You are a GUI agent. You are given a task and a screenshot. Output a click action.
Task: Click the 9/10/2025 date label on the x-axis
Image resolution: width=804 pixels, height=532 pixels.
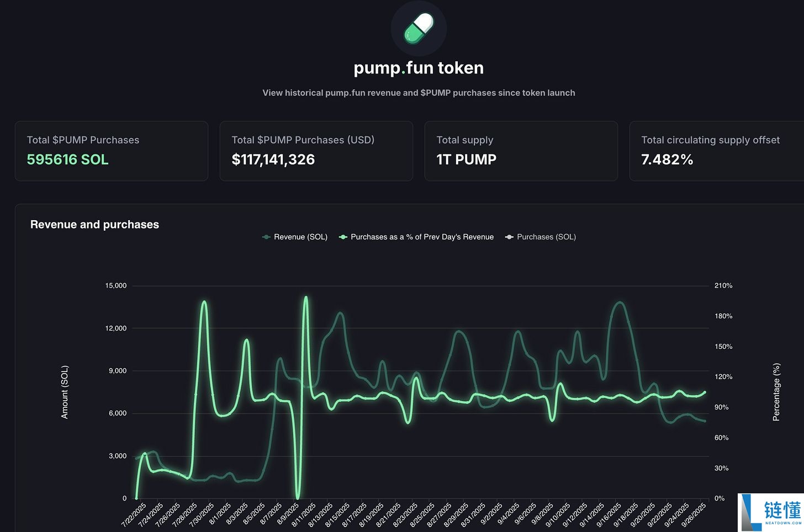(558, 514)
